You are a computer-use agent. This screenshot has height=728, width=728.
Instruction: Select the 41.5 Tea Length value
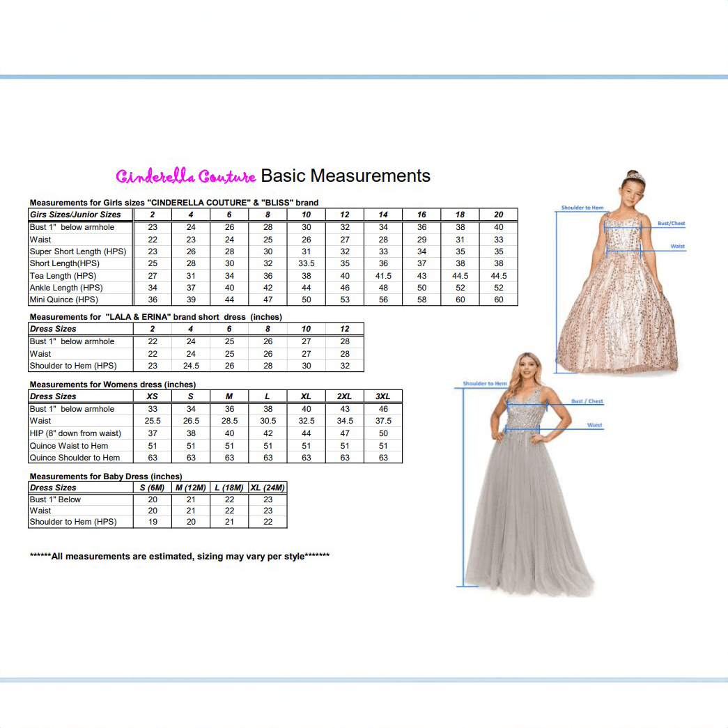point(383,276)
